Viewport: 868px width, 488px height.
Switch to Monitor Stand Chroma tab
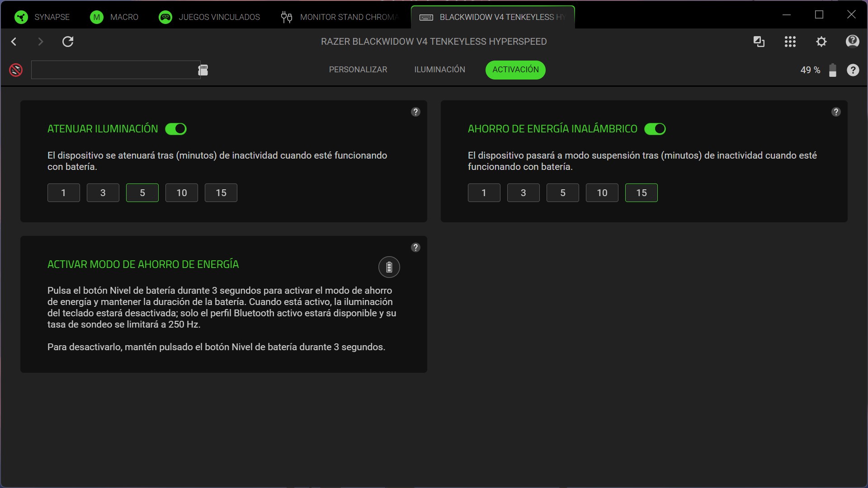point(340,17)
